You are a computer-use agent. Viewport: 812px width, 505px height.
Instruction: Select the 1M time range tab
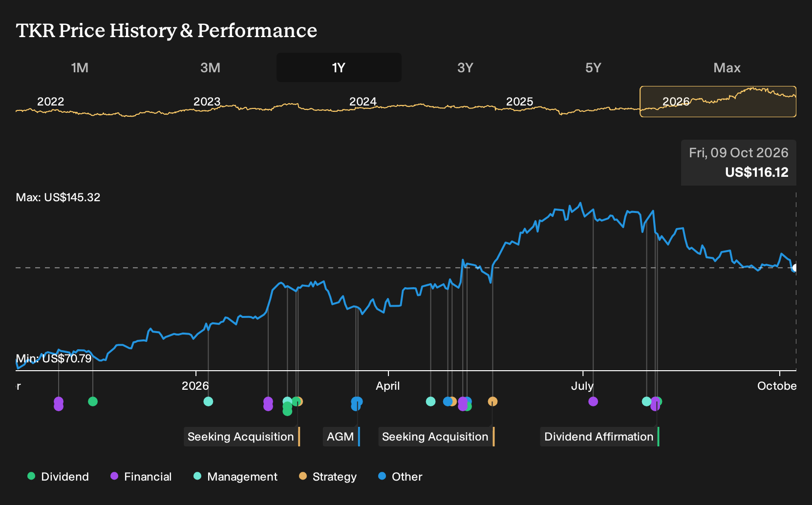click(80, 67)
